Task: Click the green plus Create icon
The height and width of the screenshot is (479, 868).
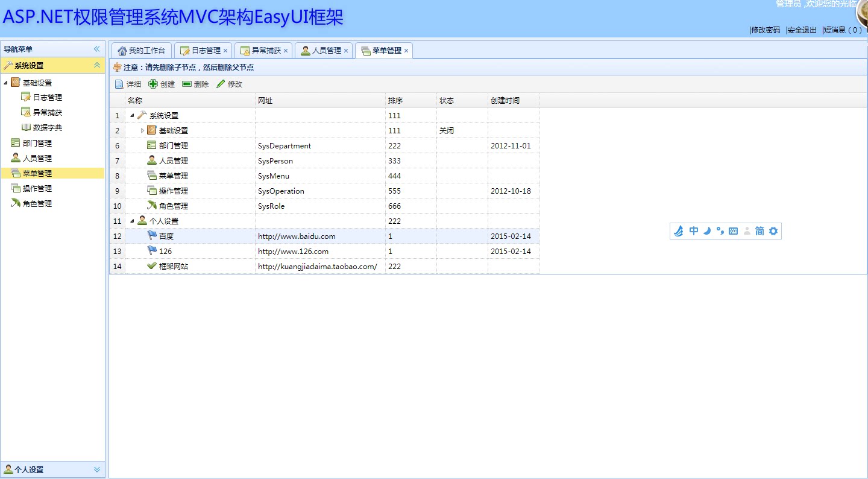Action: click(x=153, y=84)
